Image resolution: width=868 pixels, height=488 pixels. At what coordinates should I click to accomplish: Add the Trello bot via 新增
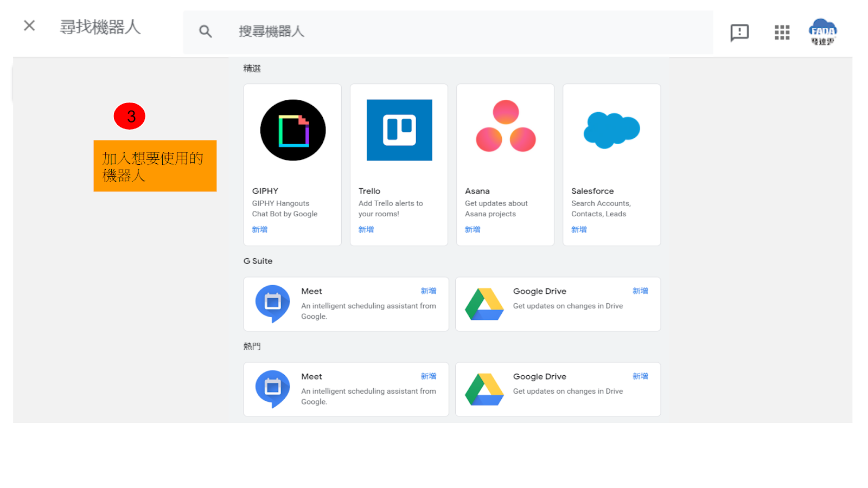tap(366, 229)
